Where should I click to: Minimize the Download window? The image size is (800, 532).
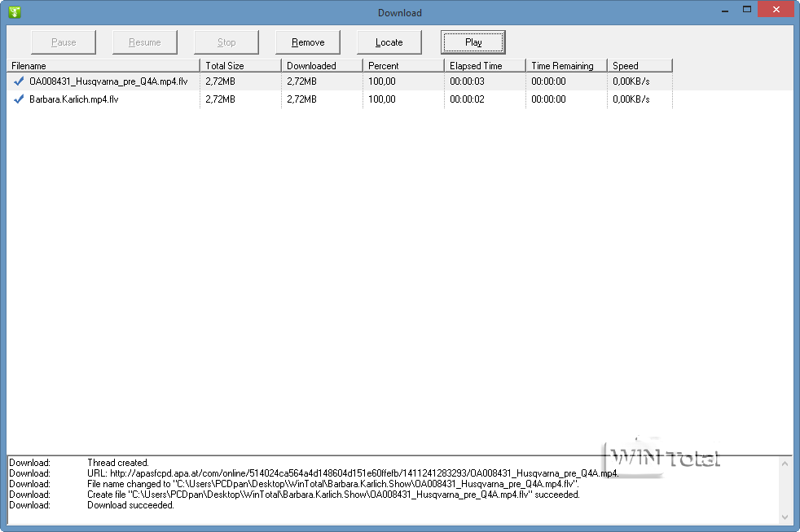tap(724, 10)
